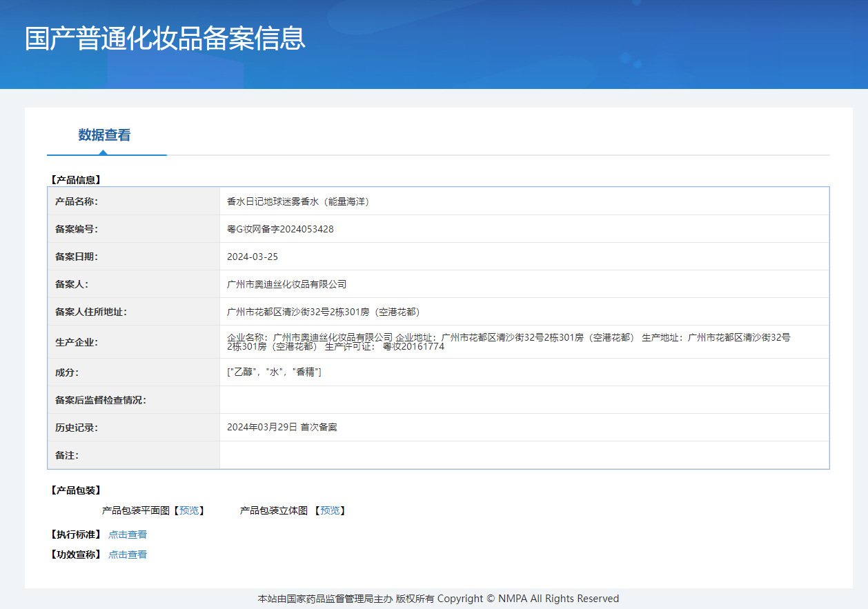The width and height of the screenshot is (868, 609).
Task: Click the 备案人住所地址 row label
Action: point(91,312)
